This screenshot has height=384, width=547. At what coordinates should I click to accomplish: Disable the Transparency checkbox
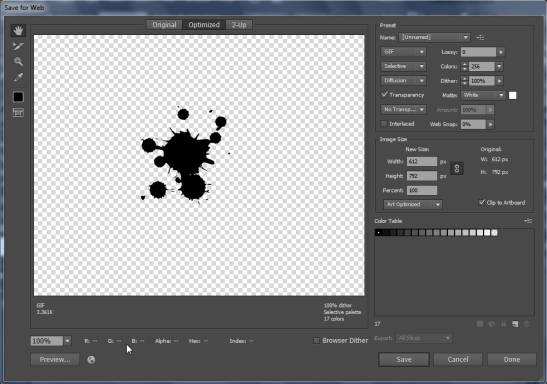click(x=385, y=95)
